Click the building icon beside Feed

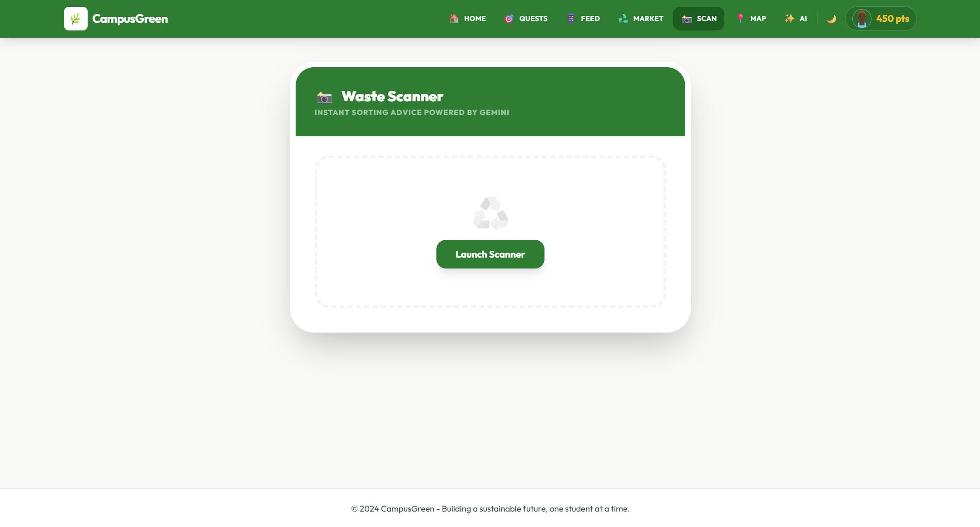click(571, 19)
